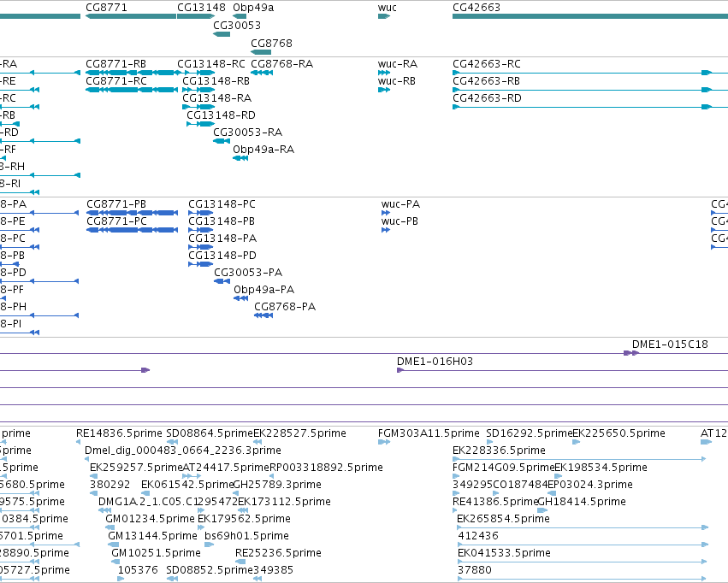
Task: Click the CG8768-PA protein label
Action: point(285,307)
